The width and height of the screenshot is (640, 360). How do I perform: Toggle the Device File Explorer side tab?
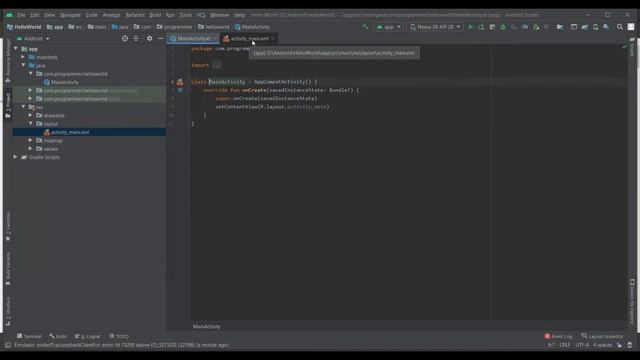coord(632,301)
